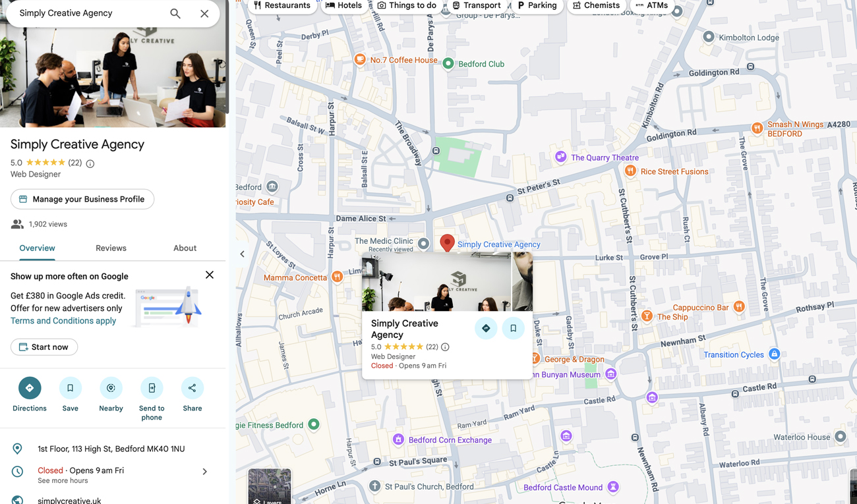
Task: Click the Send to phone icon
Action: coord(152,388)
